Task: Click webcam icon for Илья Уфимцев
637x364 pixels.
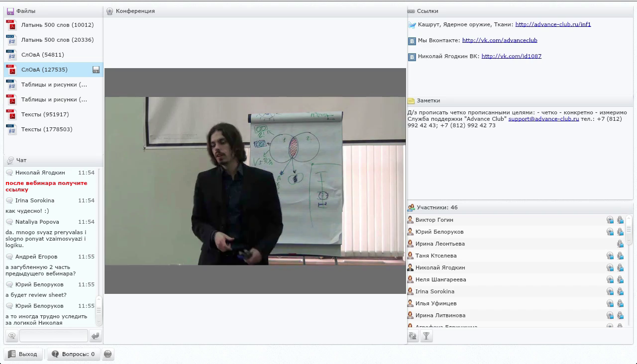Action: [610, 303]
